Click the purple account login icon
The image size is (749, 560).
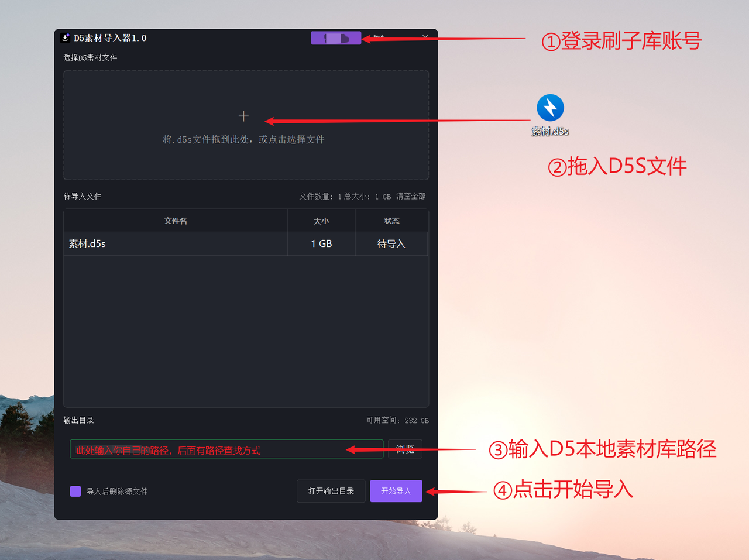point(335,37)
